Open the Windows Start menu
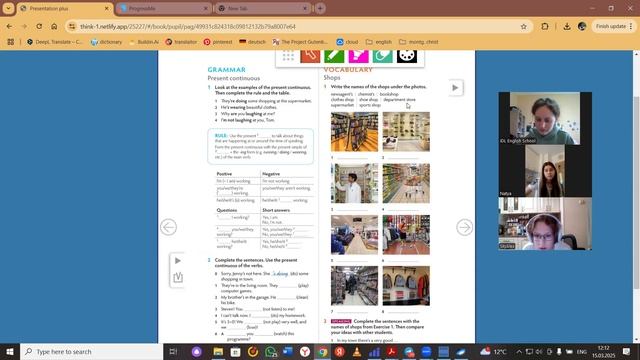 coord(10,351)
